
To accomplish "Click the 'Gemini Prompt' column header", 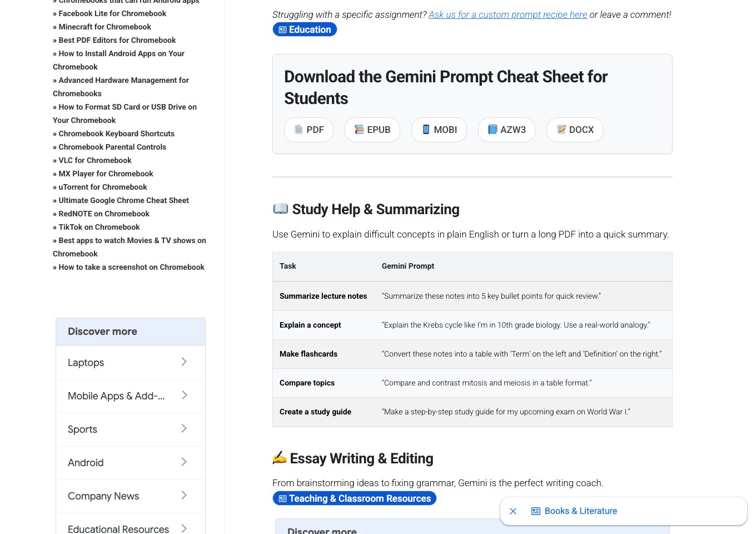I will click(408, 266).
